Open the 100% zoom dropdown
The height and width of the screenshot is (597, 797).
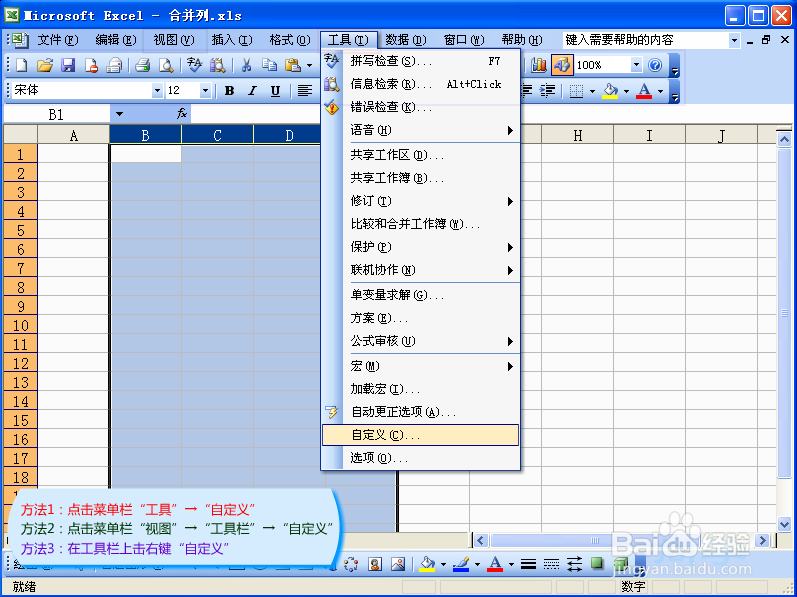coord(636,65)
